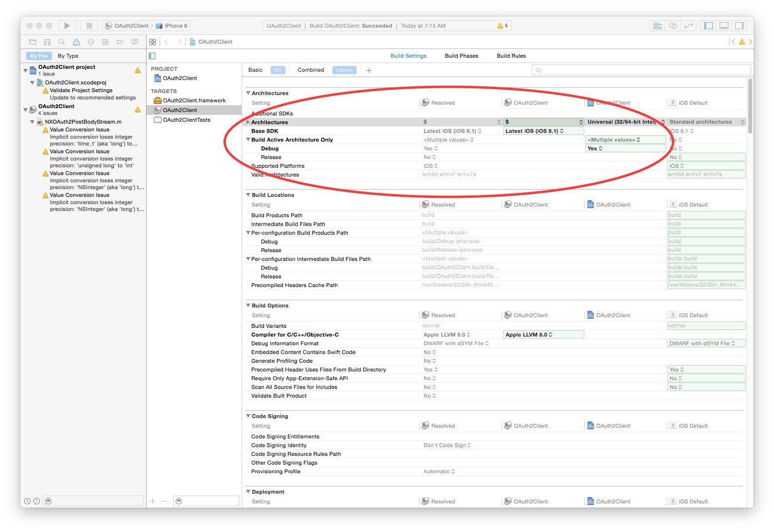Collapse Build Active Architecture Only row
The image size is (774, 532).
[248, 140]
